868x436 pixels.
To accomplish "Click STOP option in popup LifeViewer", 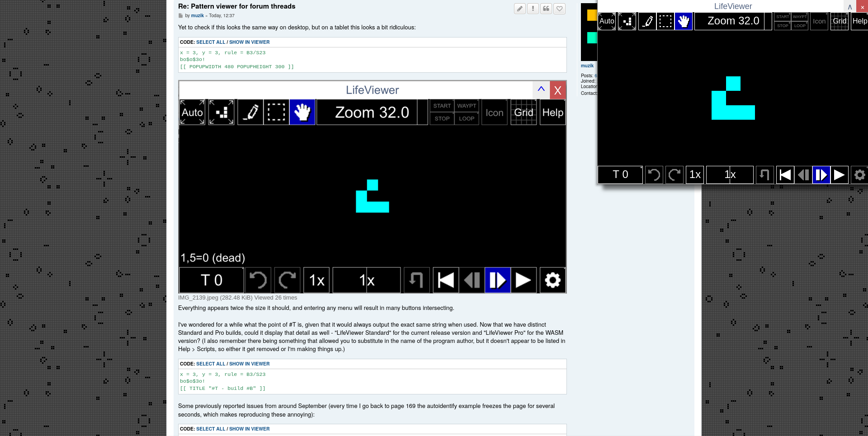I will pos(783,26).
